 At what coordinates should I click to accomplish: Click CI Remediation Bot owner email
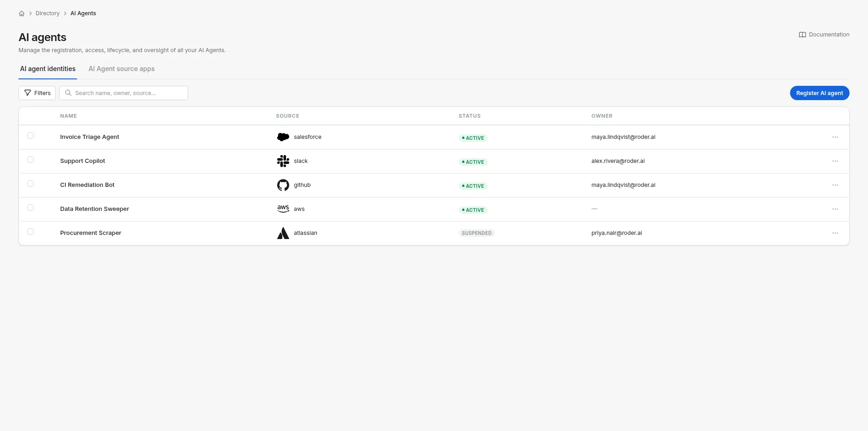pyautogui.click(x=623, y=185)
